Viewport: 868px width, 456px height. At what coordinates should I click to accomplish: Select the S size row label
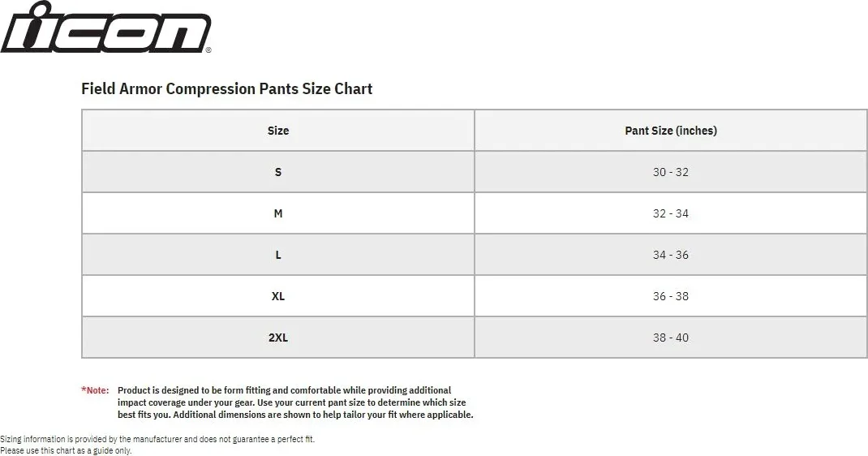coord(278,172)
